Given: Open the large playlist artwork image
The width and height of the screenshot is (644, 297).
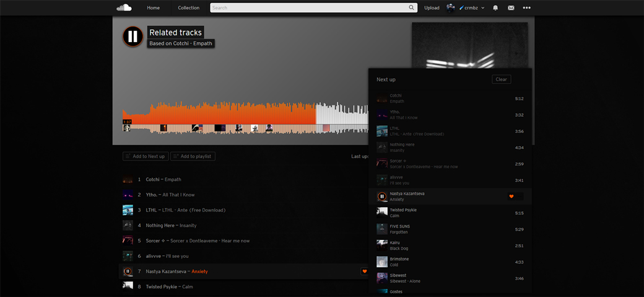Looking at the screenshot, I should click(x=469, y=45).
